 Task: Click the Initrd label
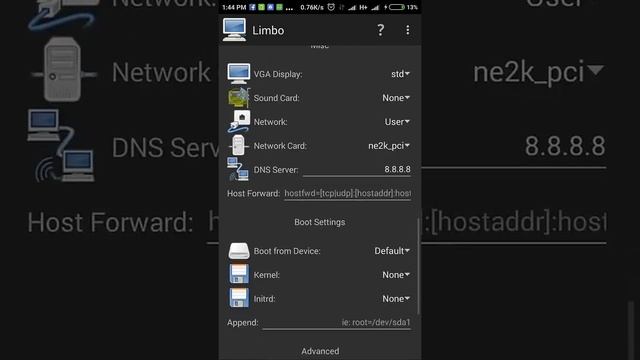[264, 299]
